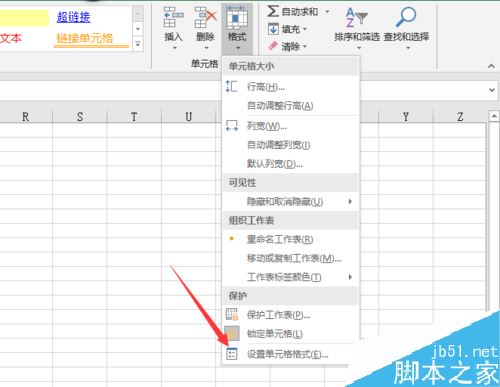Click the vertical scrollbar up arrow
Screen dimensions: 500x387
494,116
